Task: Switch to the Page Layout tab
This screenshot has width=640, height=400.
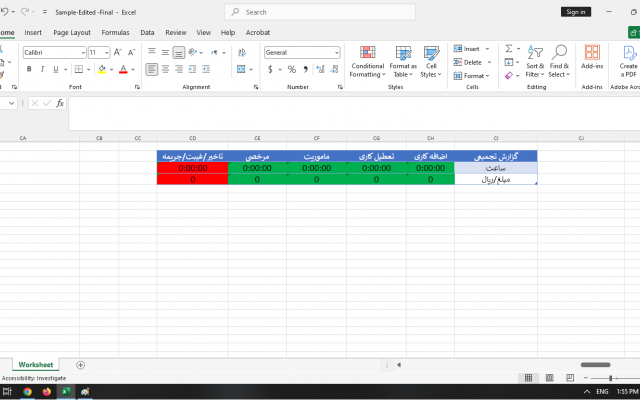Action: coord(72,32)
